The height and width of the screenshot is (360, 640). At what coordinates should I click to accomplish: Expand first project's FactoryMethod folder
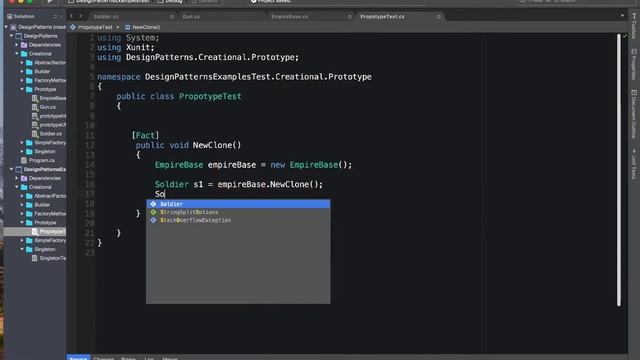click(22, 80)
